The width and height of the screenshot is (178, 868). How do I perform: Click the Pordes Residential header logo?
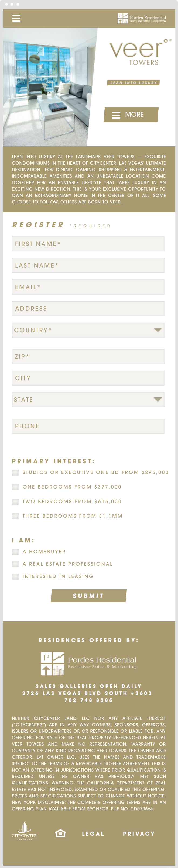pos(142,18)
